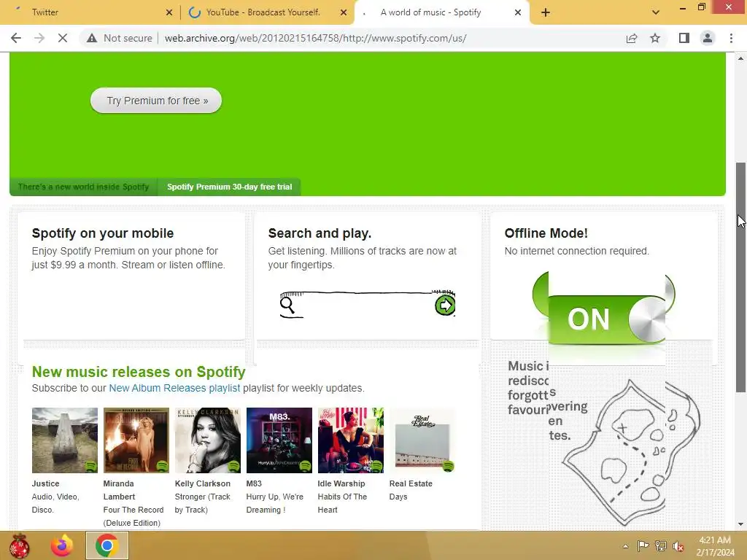747x560 pixels.
Task: Open the Not secure site info
Action: [x=119, y=38]
